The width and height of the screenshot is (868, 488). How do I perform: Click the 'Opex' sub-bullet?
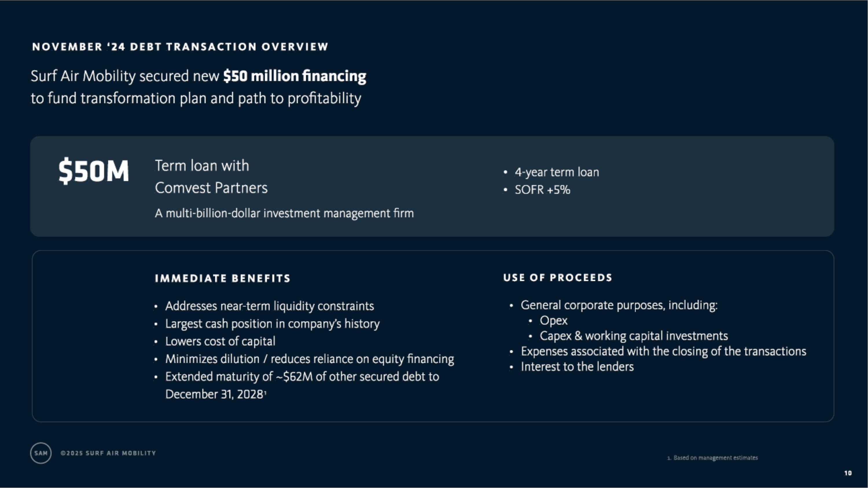point(553,321)
